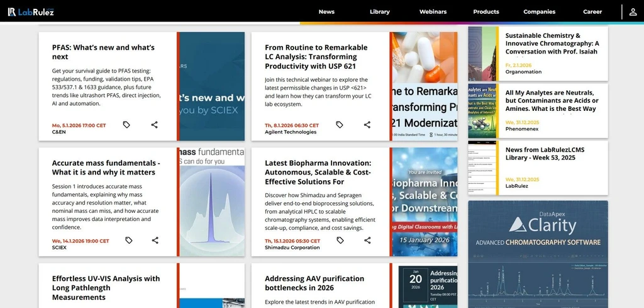
Task: Open 'Addressing AAV purification bottlenecks' title
Action: click(x=314, y=283)
